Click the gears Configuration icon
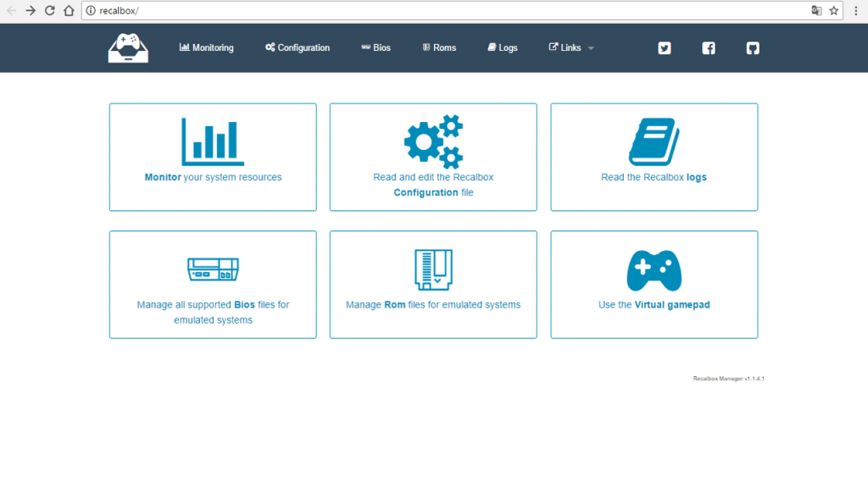 pos(433,141)
